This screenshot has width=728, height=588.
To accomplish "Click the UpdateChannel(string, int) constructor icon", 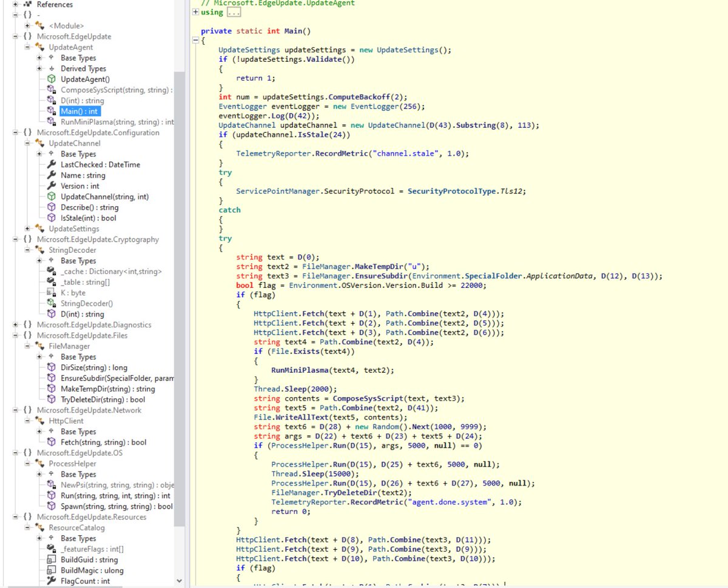I will (52, 196).
